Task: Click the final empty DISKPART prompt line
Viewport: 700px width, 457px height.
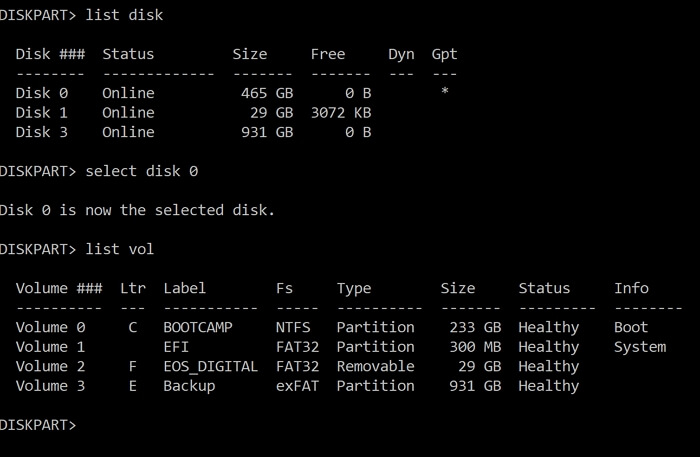Action: coord(40,425)
